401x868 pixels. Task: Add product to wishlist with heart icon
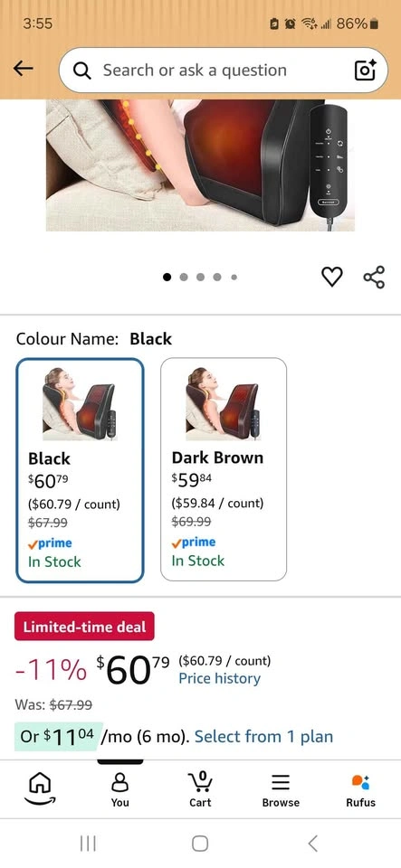[332, 277]
